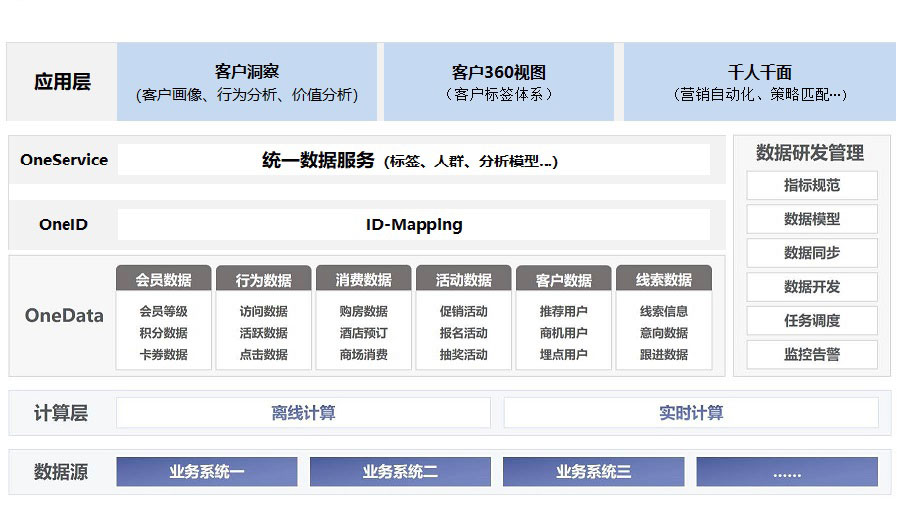Select the 线索数据 column header
The width and height of the screenshot is (897, 513).
664,280
